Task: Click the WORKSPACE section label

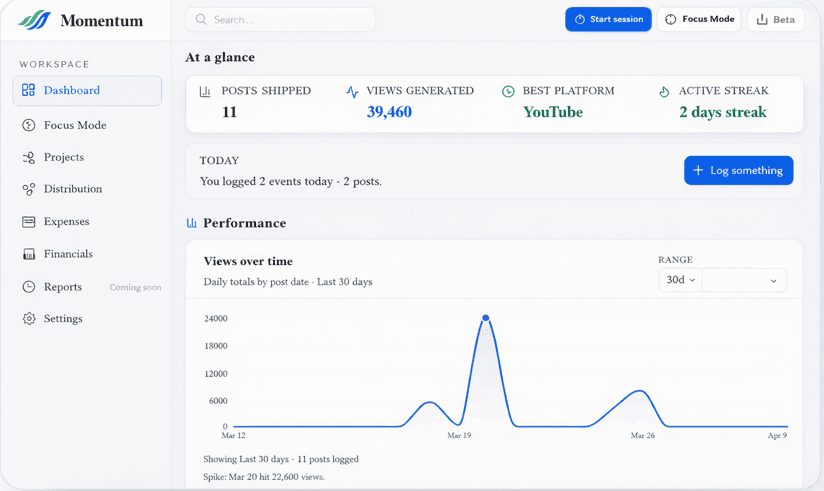Action: pyautogui.click(x=54, y=64)
